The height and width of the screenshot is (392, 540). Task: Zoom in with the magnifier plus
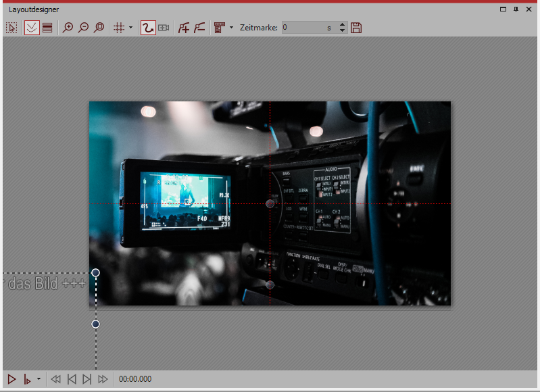point(68,28)
